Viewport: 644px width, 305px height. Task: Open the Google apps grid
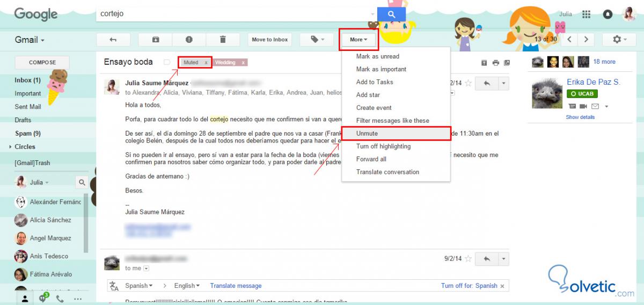(586, 14)
